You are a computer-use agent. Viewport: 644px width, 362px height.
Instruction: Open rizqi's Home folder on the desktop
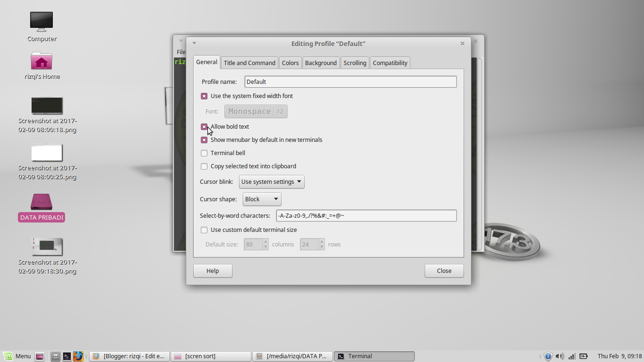click(x=41, y=61)
